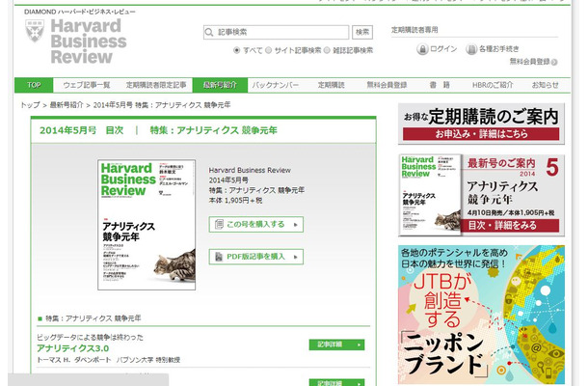Open the 定期購読者限定記事 tab
Image resolution: width=588 pixels, height=386 pixels.
[156, 85]
